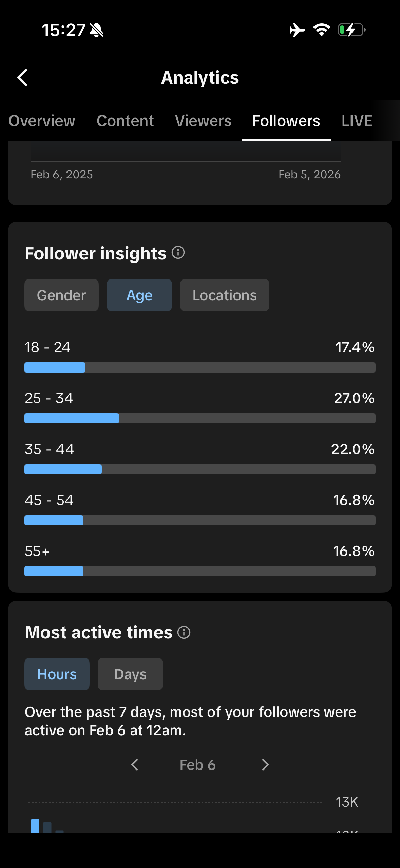The height and width of the screenshot is (868, 400).
Task: Switch to the Content tab
Action: point(125,121)
